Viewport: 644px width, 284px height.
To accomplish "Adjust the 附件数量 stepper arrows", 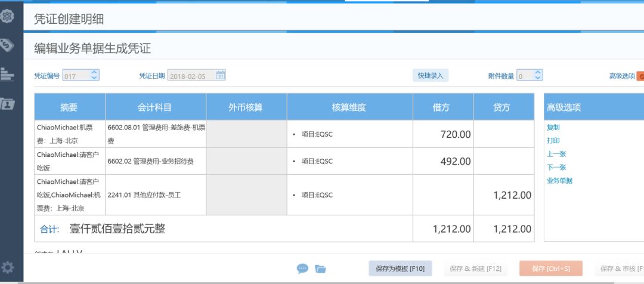I will pyautogui.click(x=538, y=76).
